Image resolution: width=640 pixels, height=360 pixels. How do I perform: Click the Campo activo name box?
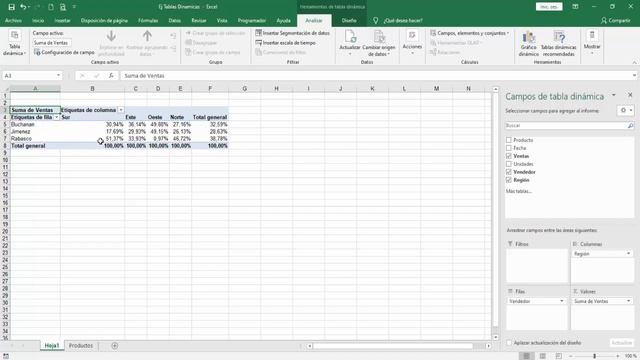tap(52, 42)
